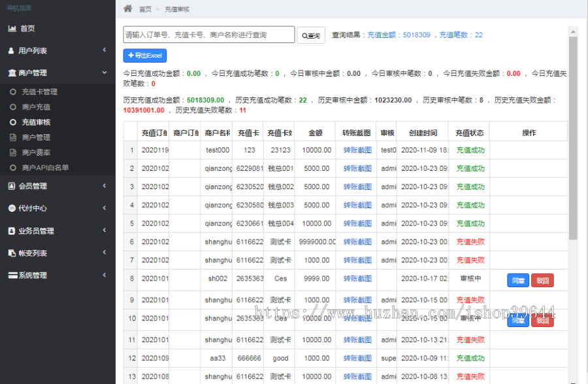Expand the 会员管理 menu chevron
Screen dimensions: 588x384
[105, 185]
